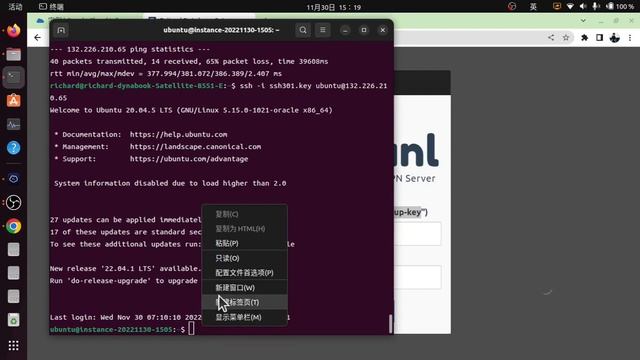Image resolution: width=640 pixels, height=360 pixels.
Task: Show applications grid in the dock
Action: (x=13, y=346)
